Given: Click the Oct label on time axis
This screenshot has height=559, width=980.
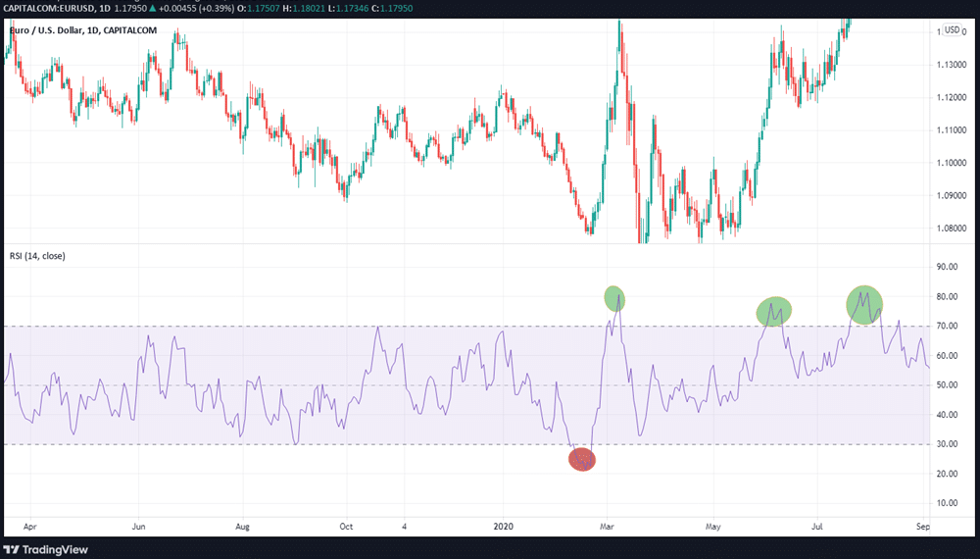Looking at the screenshot, I should [345, 526].
